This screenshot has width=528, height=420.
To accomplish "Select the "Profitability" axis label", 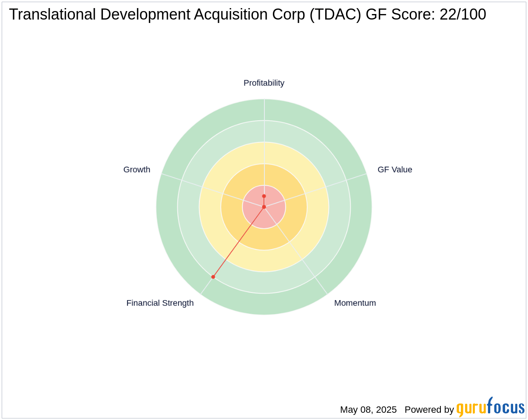I will click(264, 83).
